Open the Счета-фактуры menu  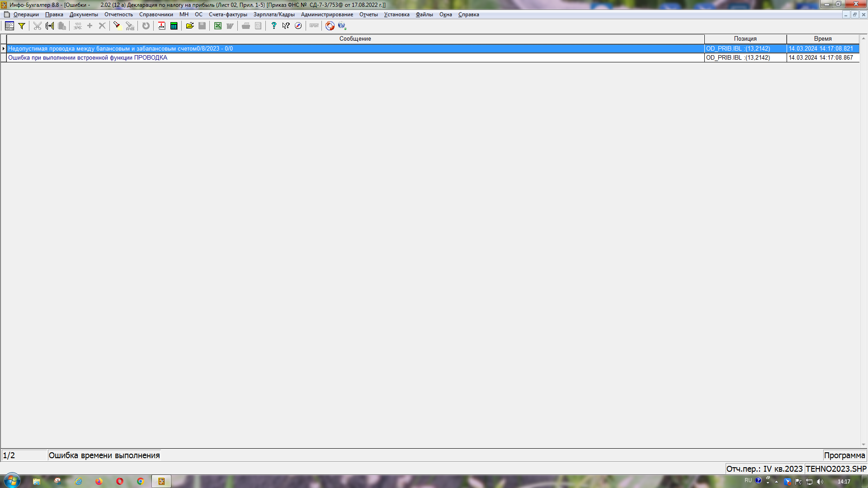tap(228, 14)
